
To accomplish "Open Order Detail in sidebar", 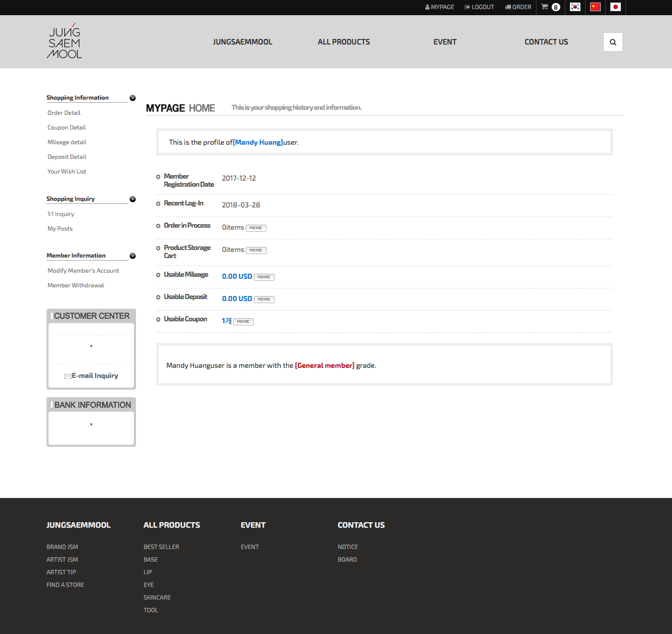I will coord(64,113).
